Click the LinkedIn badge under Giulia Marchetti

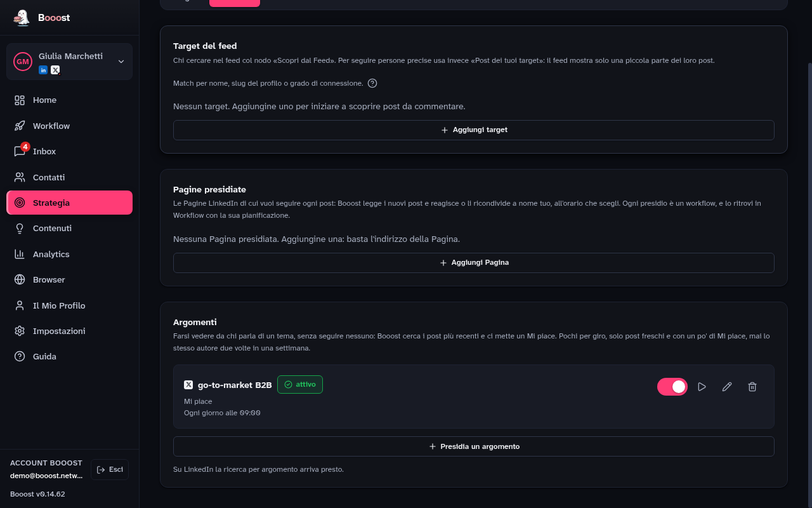tap(43, 70)
